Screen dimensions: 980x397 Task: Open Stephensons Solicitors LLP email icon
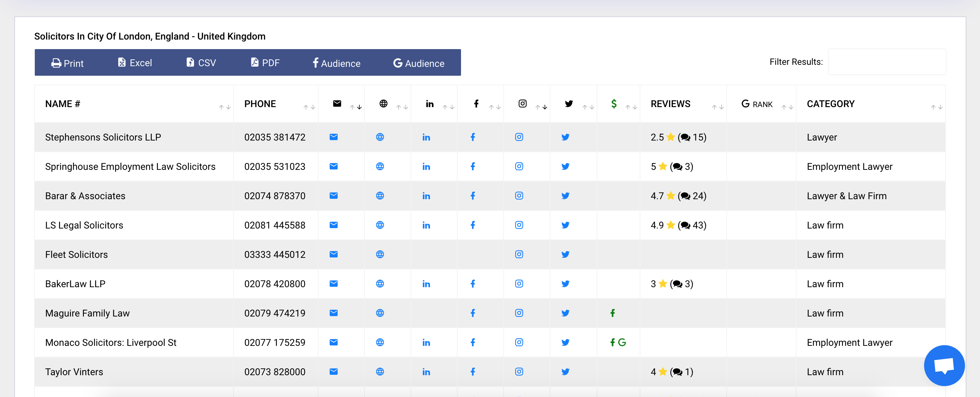[x=333, y=137]
